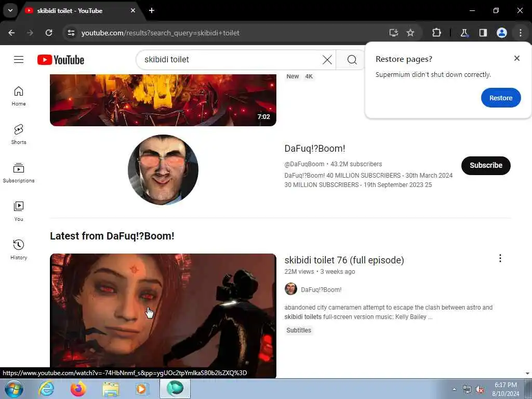The width and height of the screenshot is (532, 399).
Task: Click the "Latest from DaFuq!?Boom!" heading
Action: (112, 236)
